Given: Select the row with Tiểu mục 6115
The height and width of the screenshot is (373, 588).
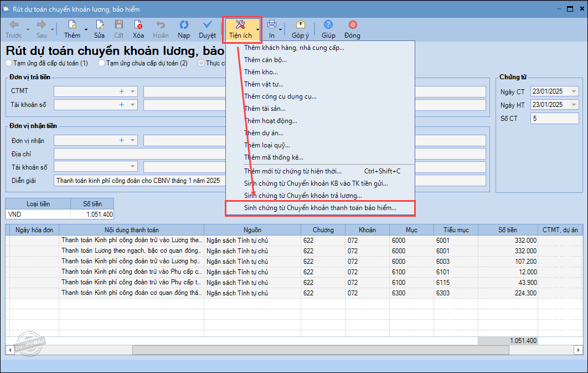Looking at the screenshot, I should click(x=294, y=282).
